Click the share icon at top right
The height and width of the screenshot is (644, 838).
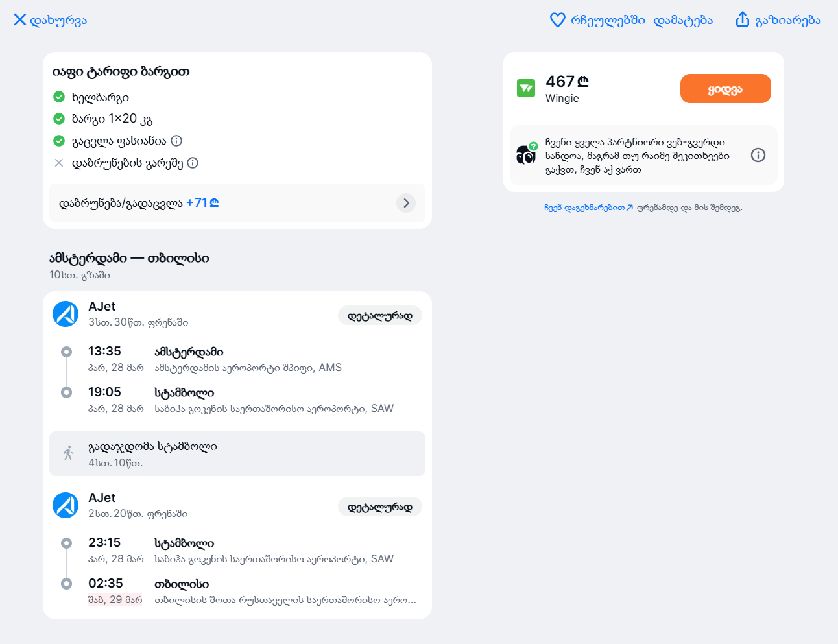(x=743, y=19)
